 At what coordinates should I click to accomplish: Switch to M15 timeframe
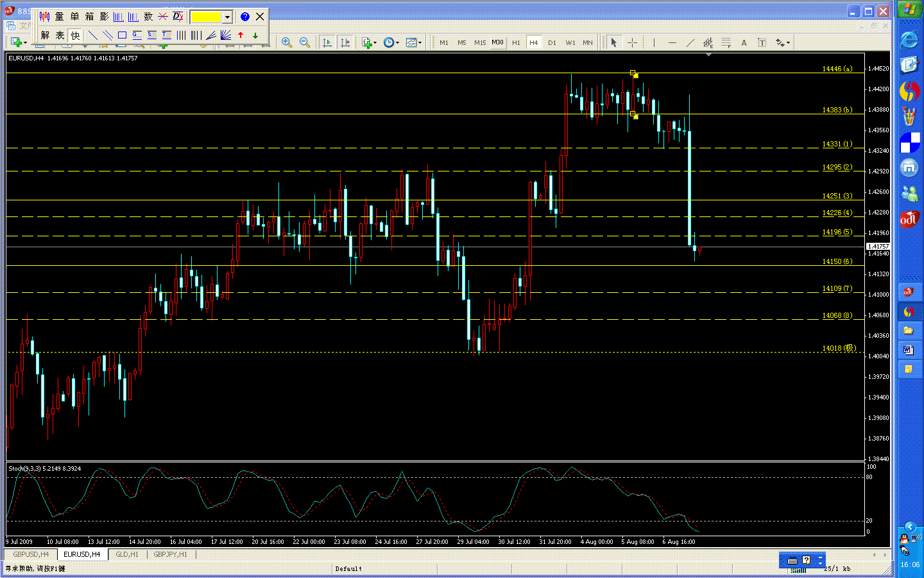(480, 42)
